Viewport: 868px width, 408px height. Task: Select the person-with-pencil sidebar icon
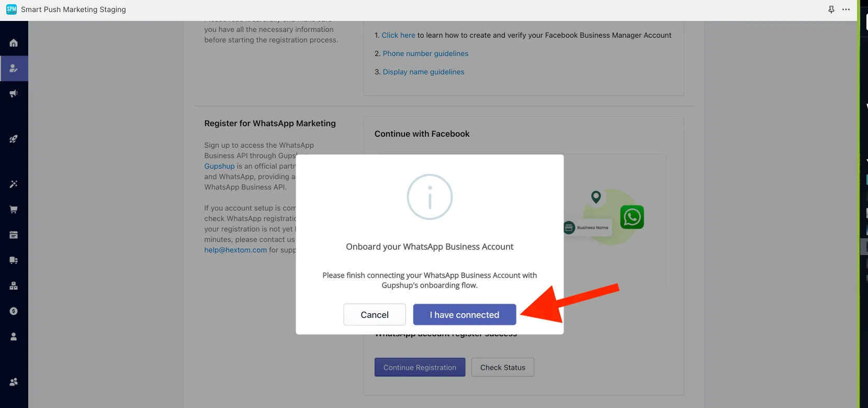pos(14,68)
